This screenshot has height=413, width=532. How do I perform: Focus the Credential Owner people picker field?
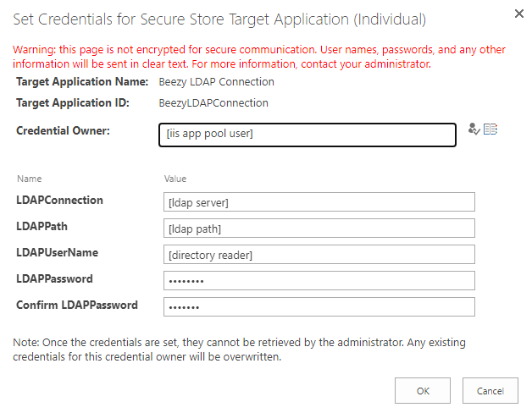click(308, 135)
